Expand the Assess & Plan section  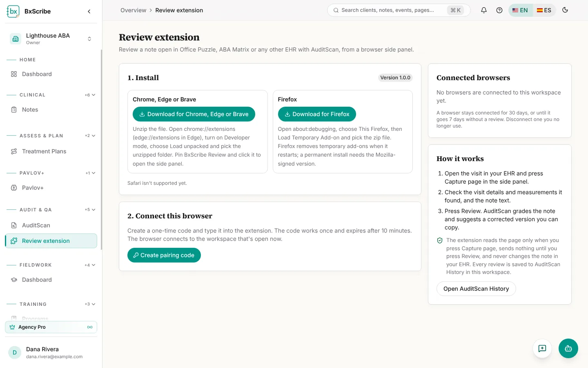click(90, 136)
